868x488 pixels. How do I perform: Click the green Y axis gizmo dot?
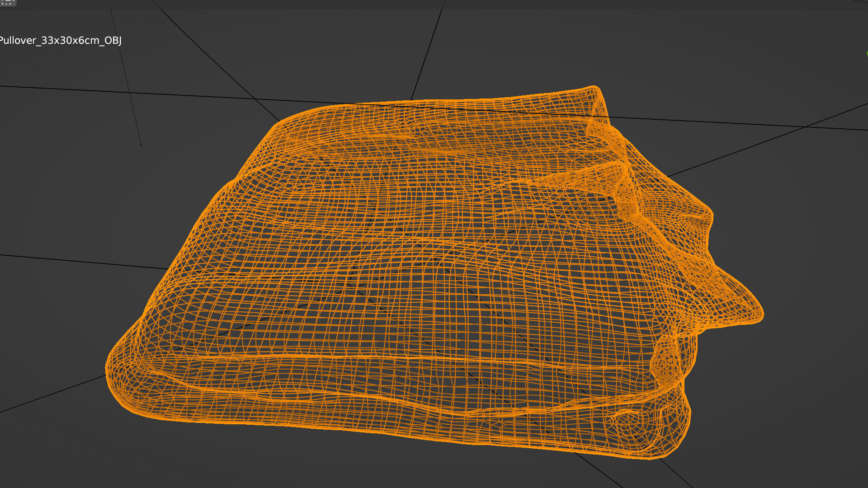point(867,54)
